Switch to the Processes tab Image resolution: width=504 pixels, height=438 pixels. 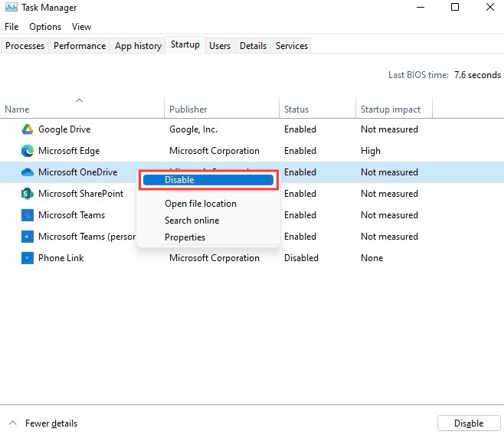(x=25, y=46)
